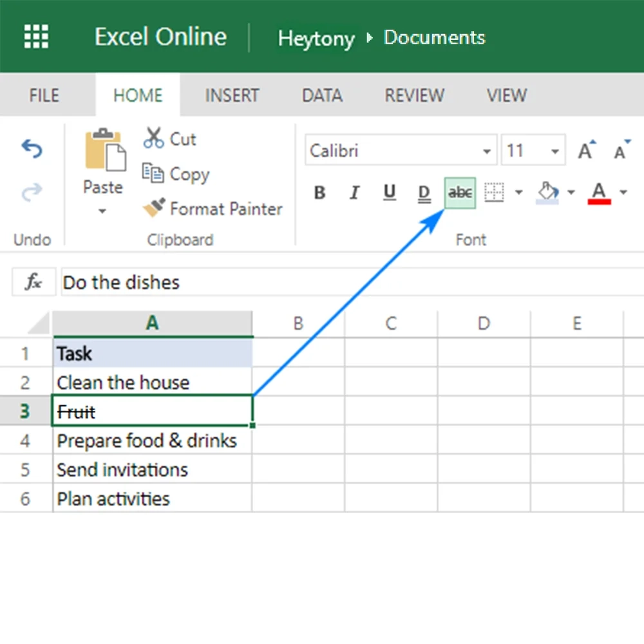
Task: Select row 5 header
Action: point(26,469)
